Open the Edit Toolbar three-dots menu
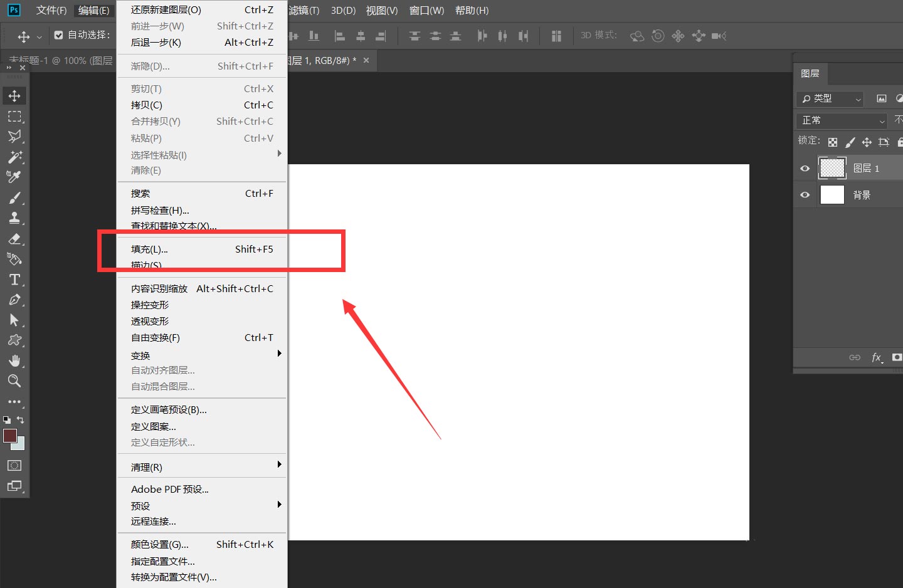Screen dimensions: 903x588 pos(14,402)
